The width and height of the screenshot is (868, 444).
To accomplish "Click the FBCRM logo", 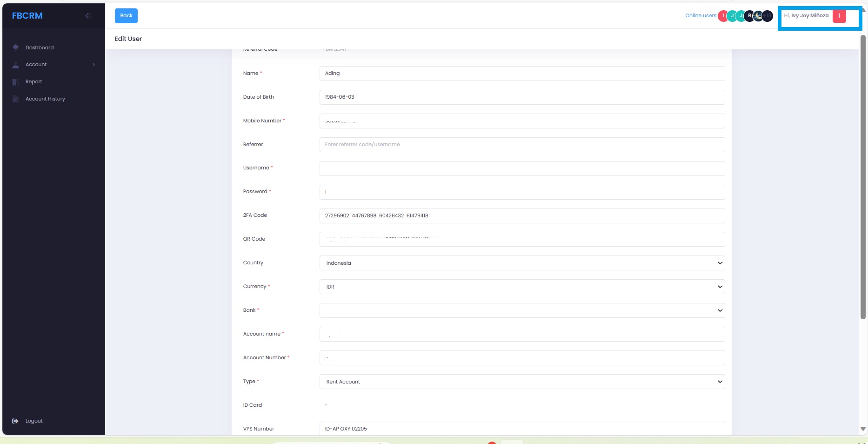I will coord(27,15).
